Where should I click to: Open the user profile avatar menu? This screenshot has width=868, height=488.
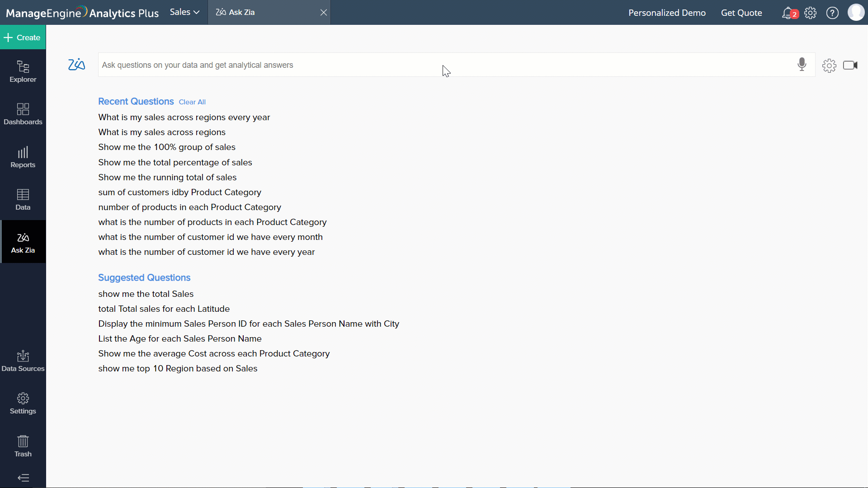[x=855, y=12]
